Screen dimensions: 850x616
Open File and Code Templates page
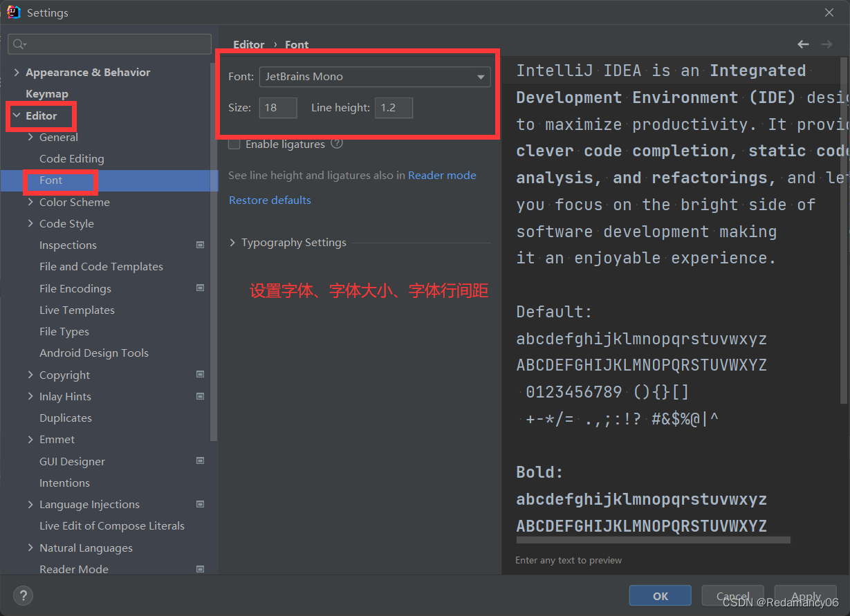(101, 266)
